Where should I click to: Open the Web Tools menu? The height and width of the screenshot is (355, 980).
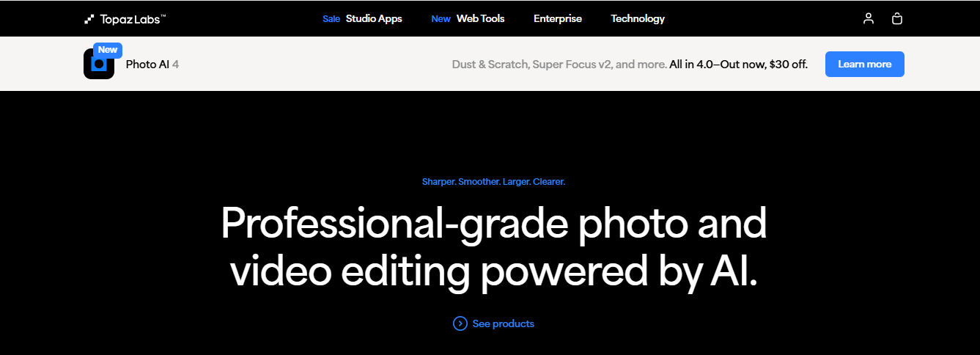pos(480,18)
